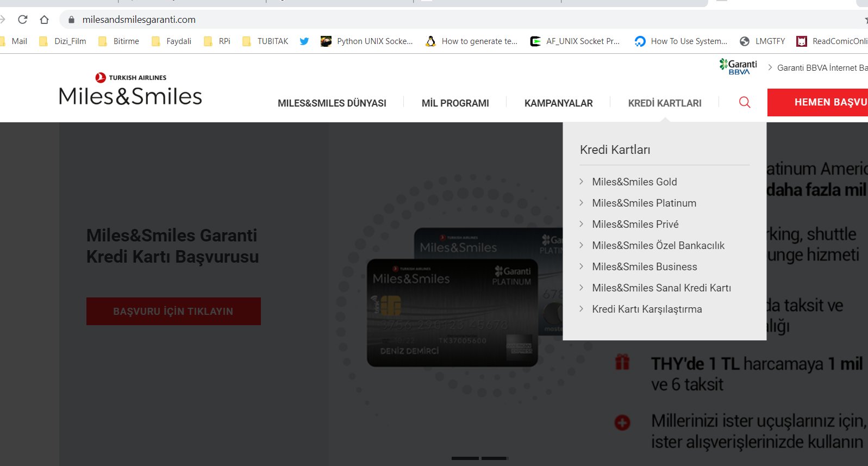Screen dimensions: 868x466
Task: Click BAŞVURU İÇİN TIKLAYIN button
Action: coord(173,311)
